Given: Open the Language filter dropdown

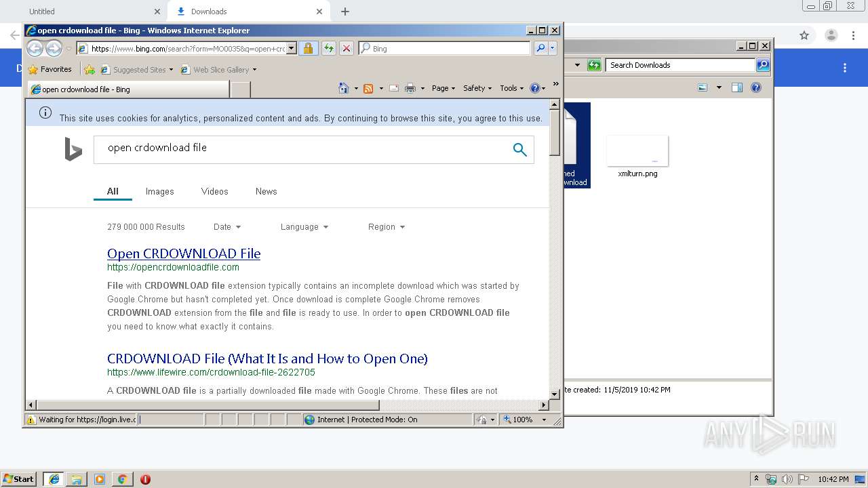Looking at the screenshot, I should point(304,227).
